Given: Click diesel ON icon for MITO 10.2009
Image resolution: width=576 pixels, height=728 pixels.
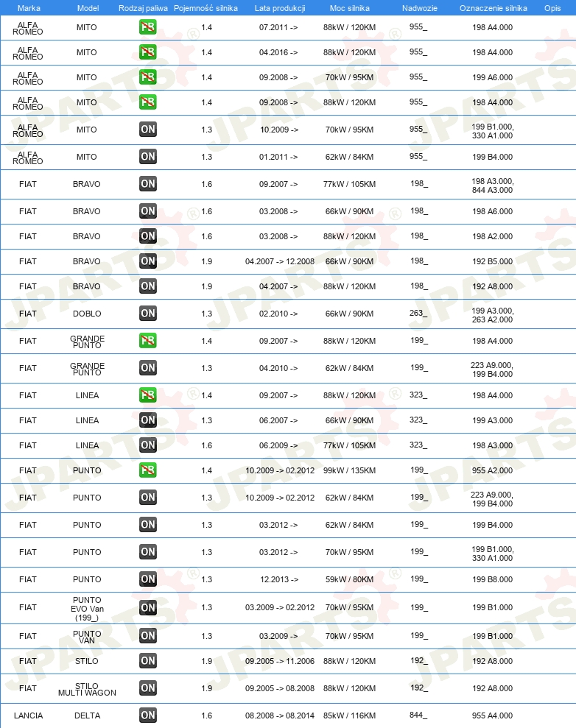Looking at the screenshot, I should point(148,130).
